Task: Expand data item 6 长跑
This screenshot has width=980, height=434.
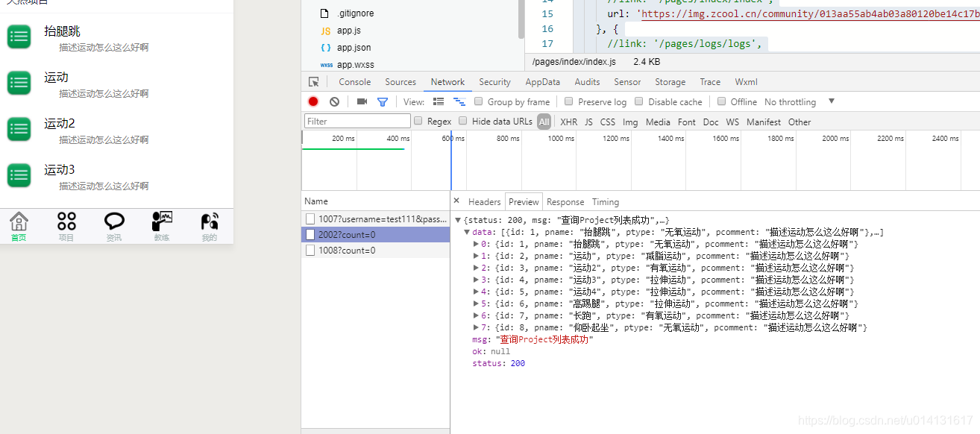Action: (x=477, y=315)
